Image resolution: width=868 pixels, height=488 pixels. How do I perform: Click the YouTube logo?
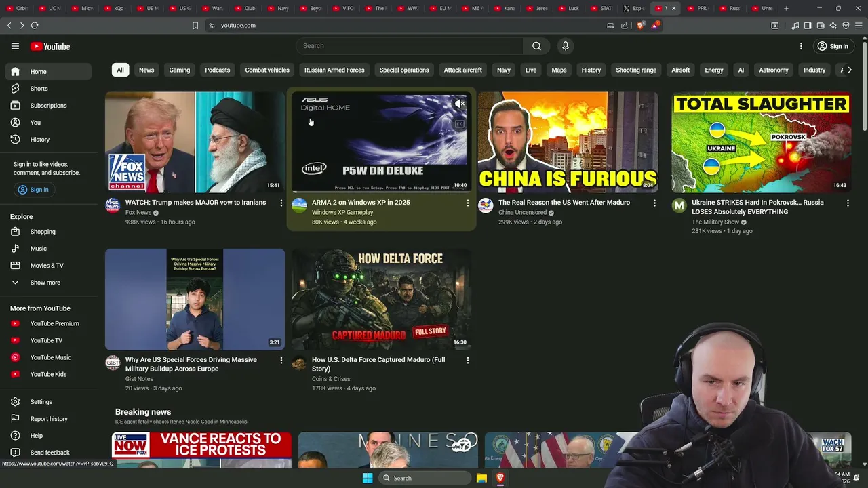click(x=50, y=46)
